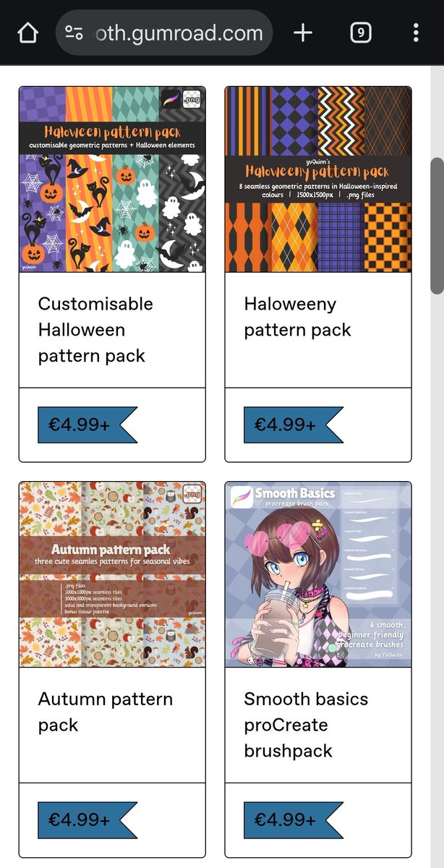
Task: Open a new tab with plus icon
Action: (303, 33)
